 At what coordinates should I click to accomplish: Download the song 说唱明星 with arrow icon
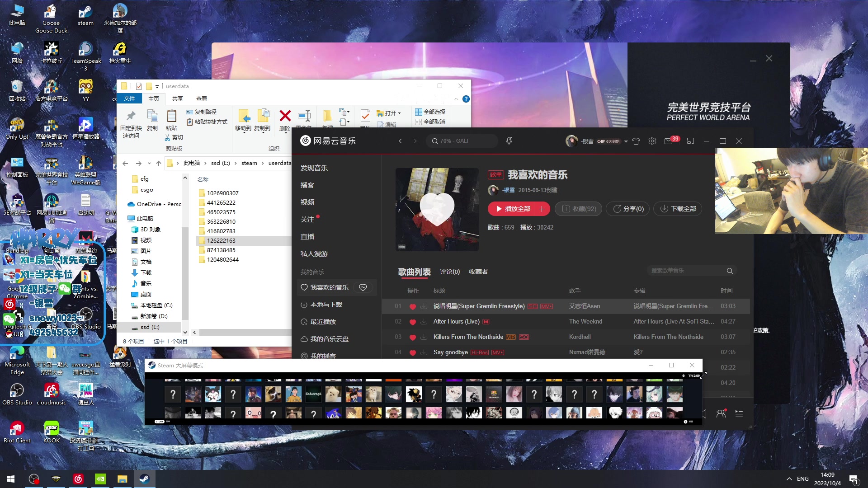click(424, 306)
